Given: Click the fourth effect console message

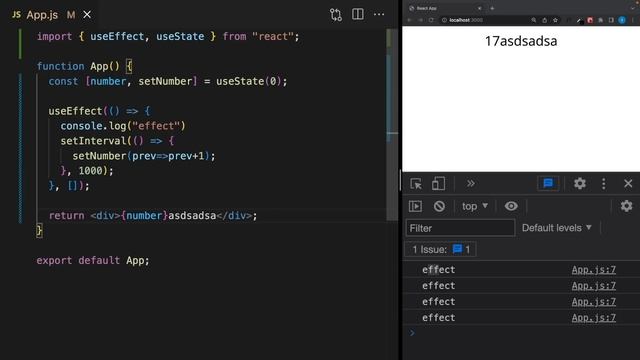Looking at the screenshot, I should tap(438, 318).
